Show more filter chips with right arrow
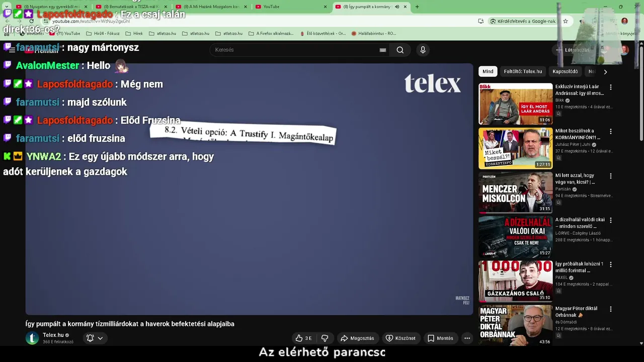644x362 pixels. [x=605, y=71]
